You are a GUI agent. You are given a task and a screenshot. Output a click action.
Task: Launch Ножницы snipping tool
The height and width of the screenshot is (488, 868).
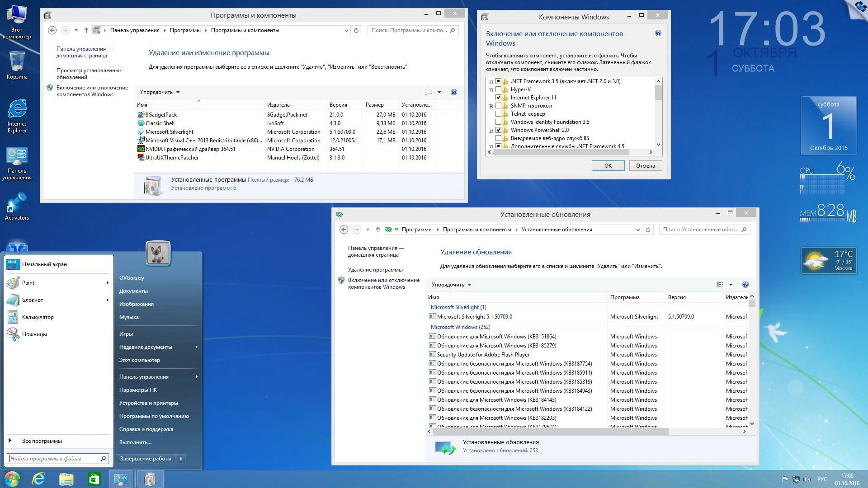[58, 334]
